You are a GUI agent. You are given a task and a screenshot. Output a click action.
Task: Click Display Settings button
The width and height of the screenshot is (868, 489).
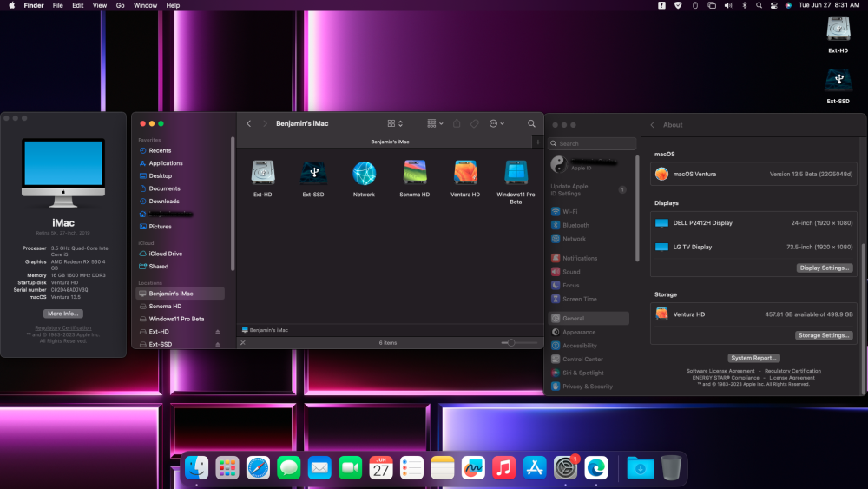(x=825, y=268)
